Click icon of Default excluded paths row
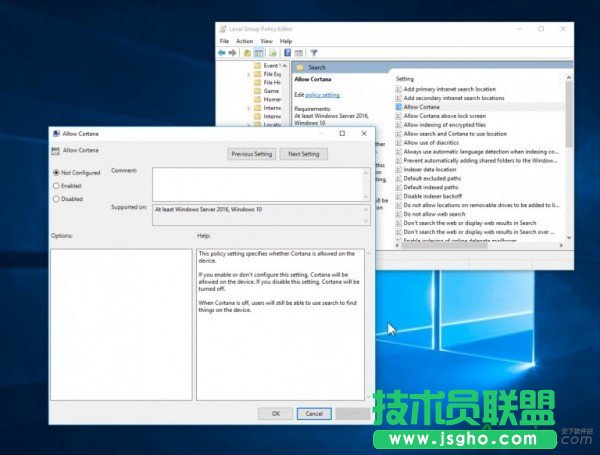Screen dimensions: 600x455 click(x=399, y=178)
